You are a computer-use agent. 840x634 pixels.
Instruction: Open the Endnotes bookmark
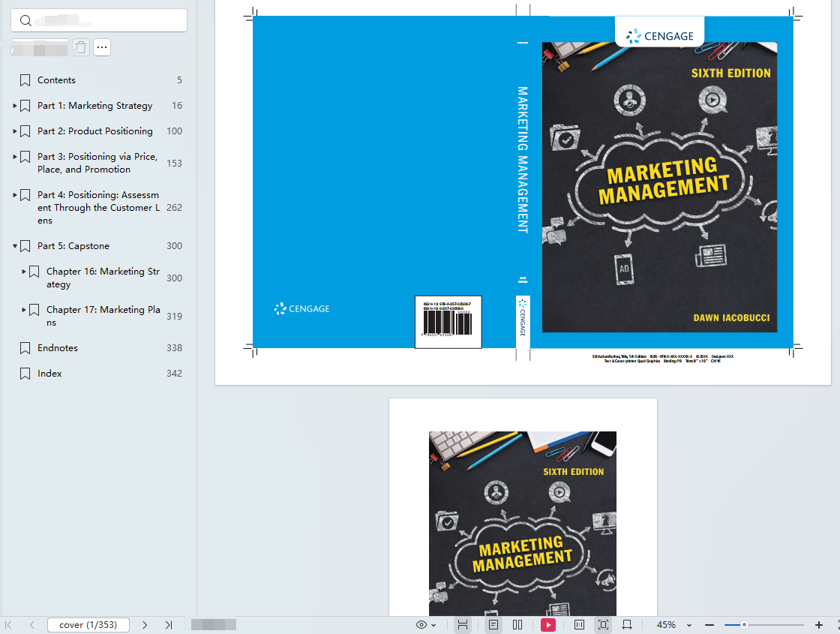(57, 348)
